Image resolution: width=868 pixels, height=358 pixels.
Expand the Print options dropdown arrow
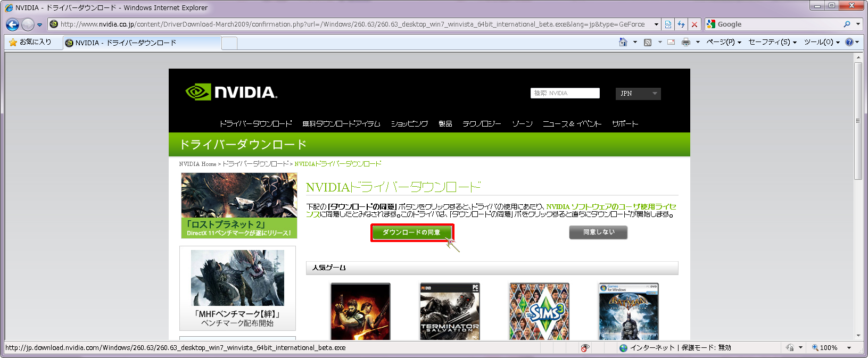point(698,42)
